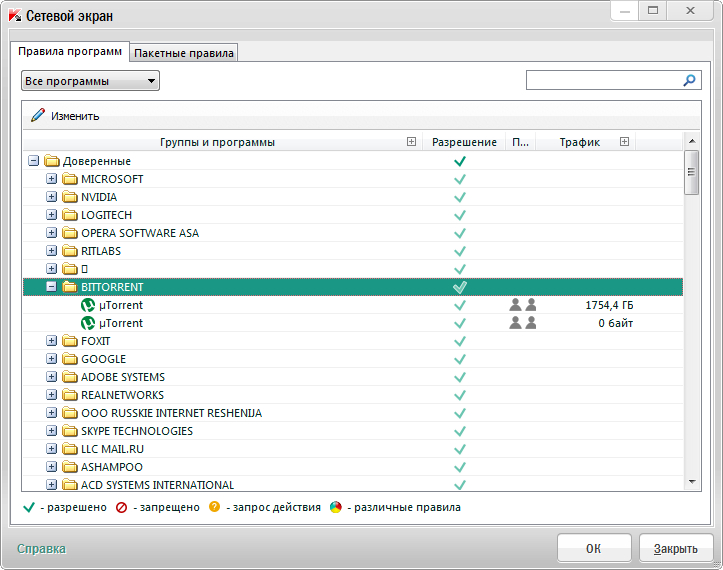
Task: Click the scrollbar up arrow
Action: pos(692,141)
